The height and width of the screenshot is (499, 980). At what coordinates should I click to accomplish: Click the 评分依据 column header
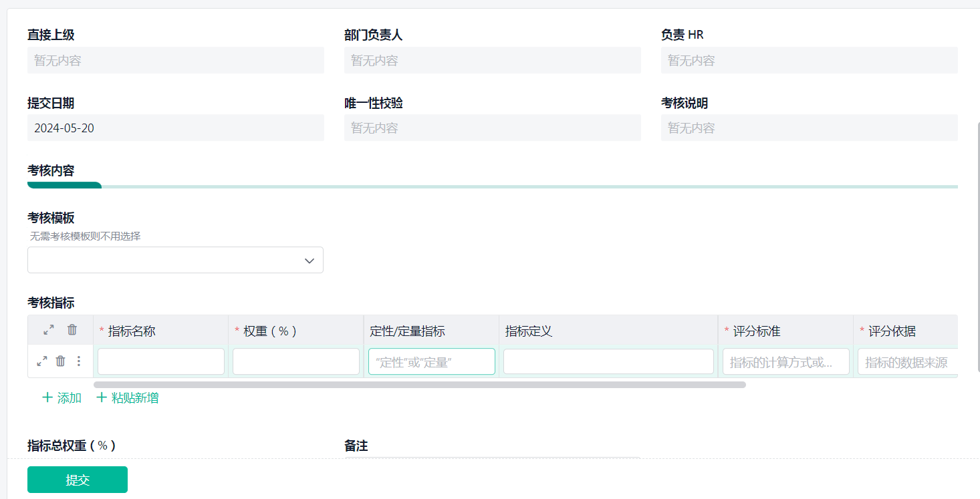tap(905, 331)
